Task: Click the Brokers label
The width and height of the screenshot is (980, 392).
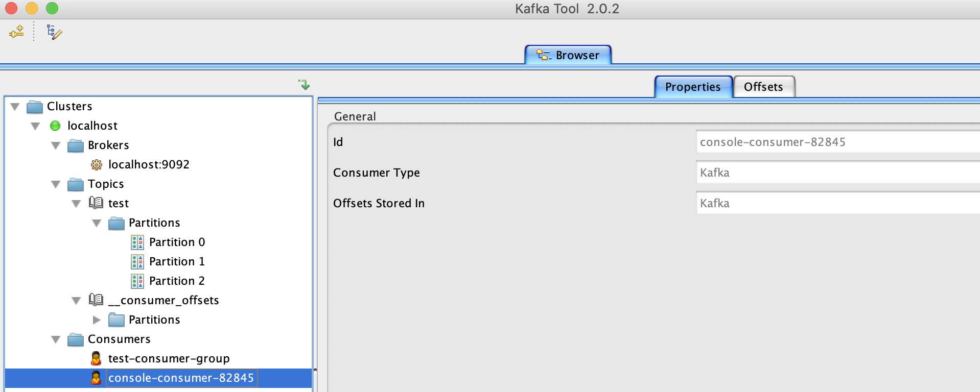Action: pyautogui.click(x=108, y=145)
